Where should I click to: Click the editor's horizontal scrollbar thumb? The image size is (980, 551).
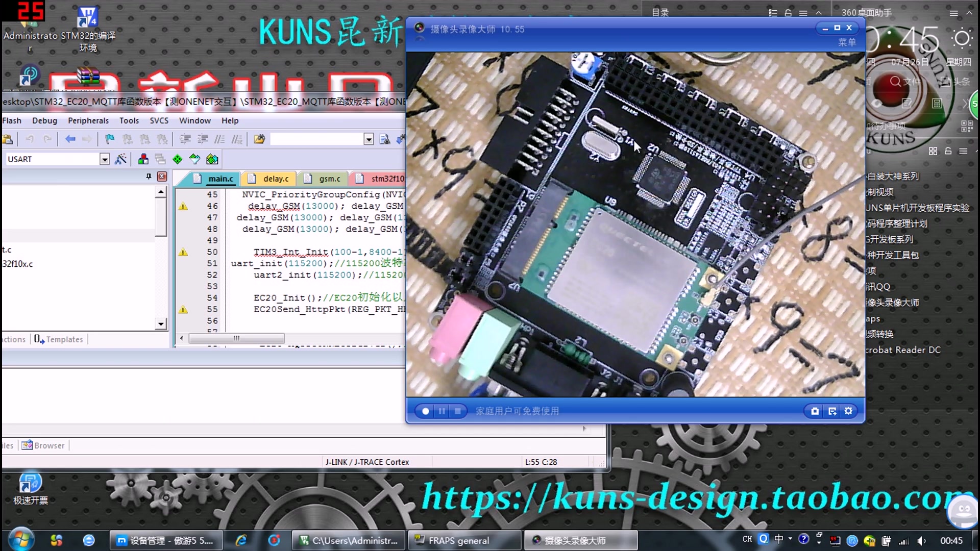pyautogui.click(x=236, y=338)
